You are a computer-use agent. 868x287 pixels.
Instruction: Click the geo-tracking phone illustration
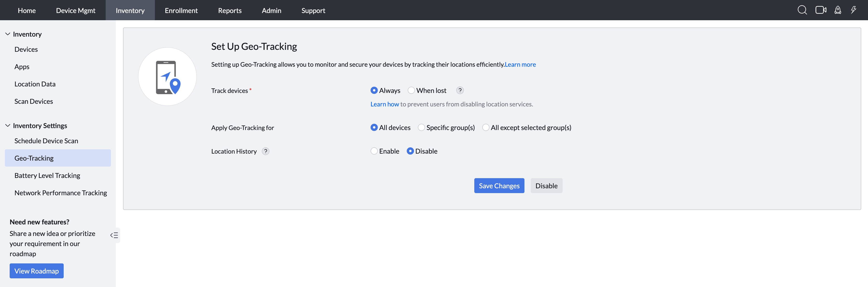tap(167, 77)
